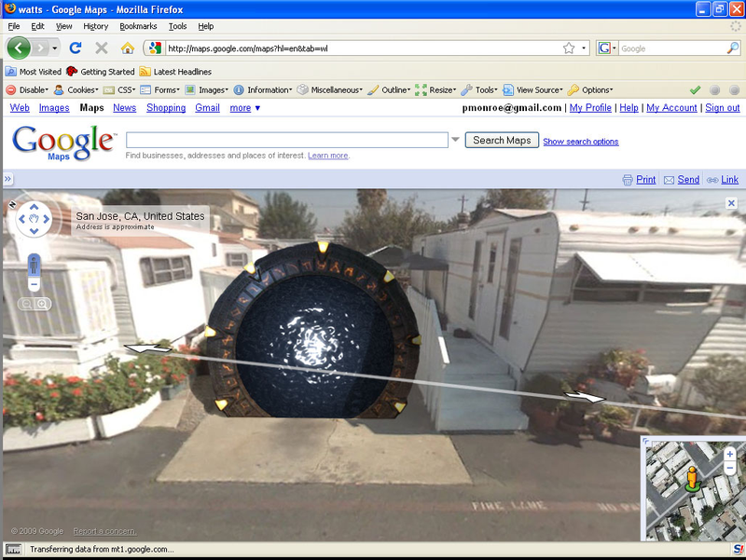Screen dimensions: 746x560
Task: Open the My Profile link
Action: pos(590,108)
